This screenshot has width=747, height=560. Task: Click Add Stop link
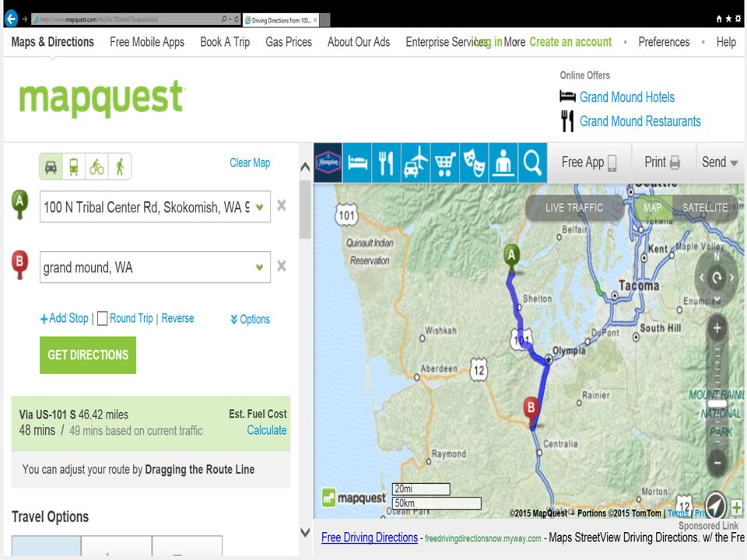65,318
